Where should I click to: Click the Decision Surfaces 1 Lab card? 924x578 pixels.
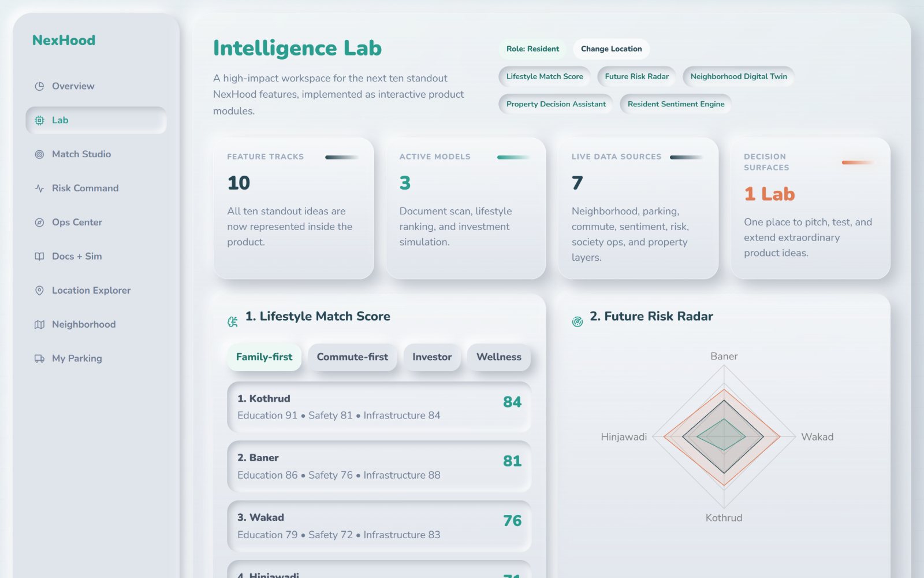coord(810,208)
